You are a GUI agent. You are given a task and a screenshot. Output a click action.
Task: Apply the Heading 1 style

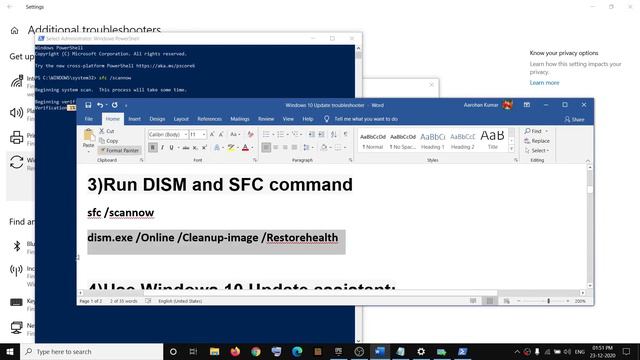coord(433,140)
